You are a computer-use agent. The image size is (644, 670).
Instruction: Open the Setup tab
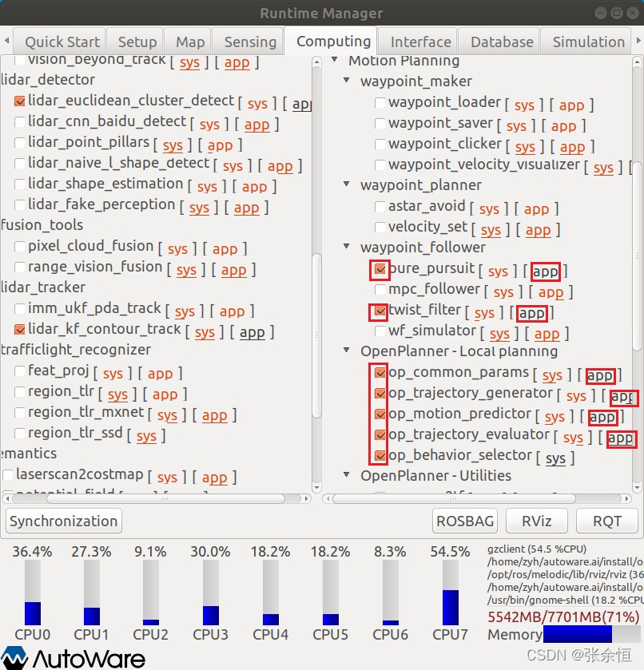point(135,42)
